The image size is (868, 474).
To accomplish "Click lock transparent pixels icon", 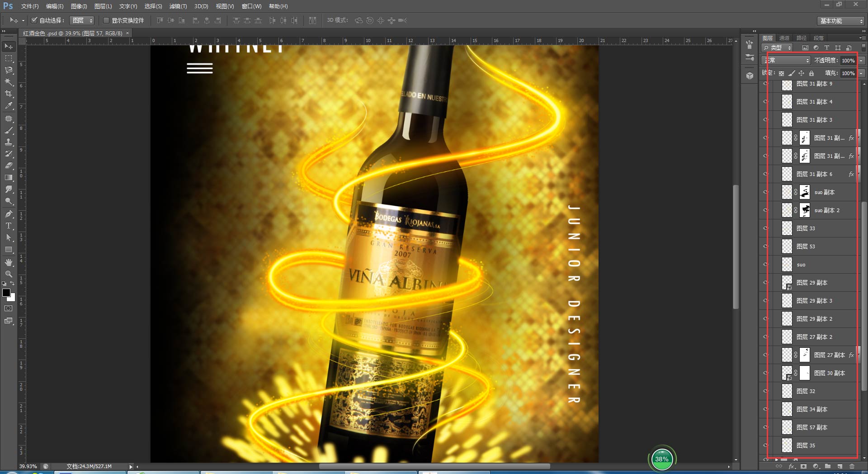I will pyautogui.click(x=781, y=73).
